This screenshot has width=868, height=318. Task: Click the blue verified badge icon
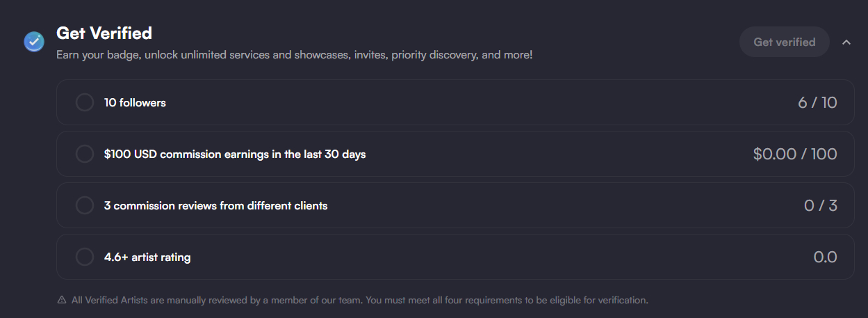pos(34,42)
